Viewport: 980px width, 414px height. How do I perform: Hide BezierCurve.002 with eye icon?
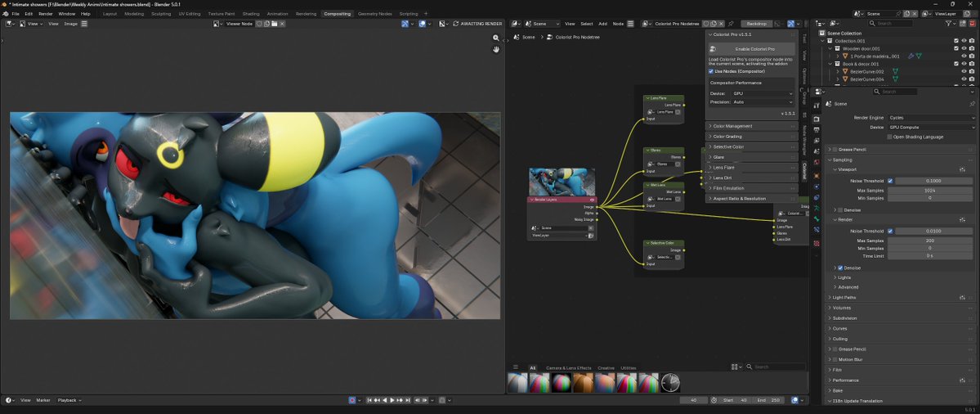964,71
